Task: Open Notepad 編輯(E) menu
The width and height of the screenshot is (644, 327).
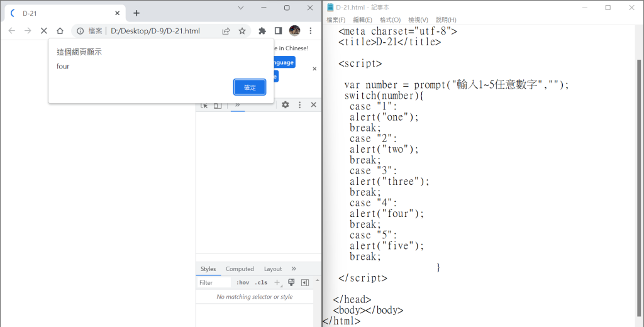Action: 363,19
